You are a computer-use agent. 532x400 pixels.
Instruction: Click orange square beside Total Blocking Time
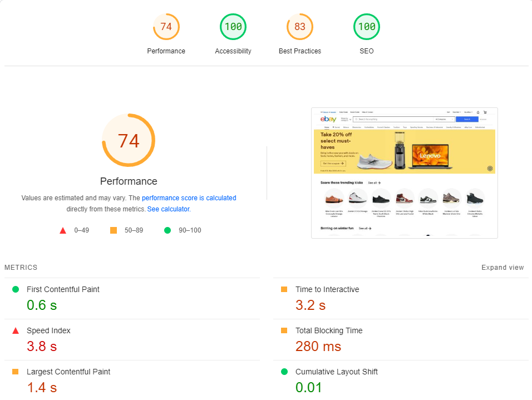tap(284, 330)
